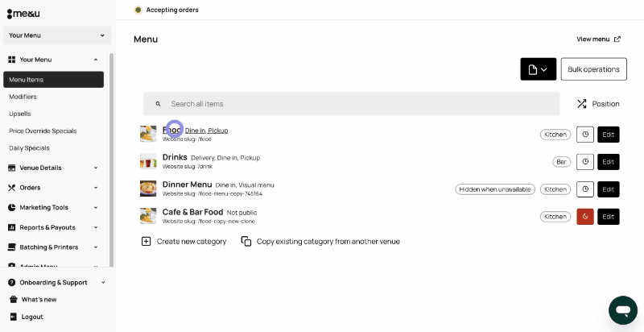Click the Food category thumbnail

pos(148,134)
